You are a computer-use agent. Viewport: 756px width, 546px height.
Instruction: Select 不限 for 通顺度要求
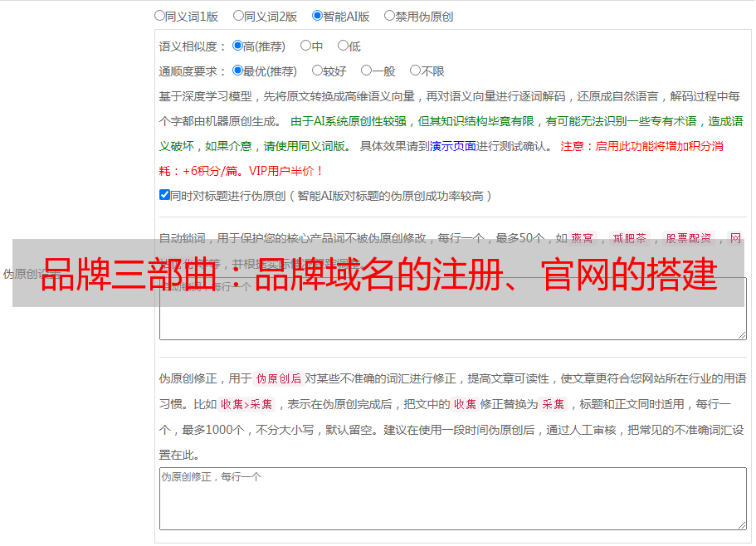415,71
